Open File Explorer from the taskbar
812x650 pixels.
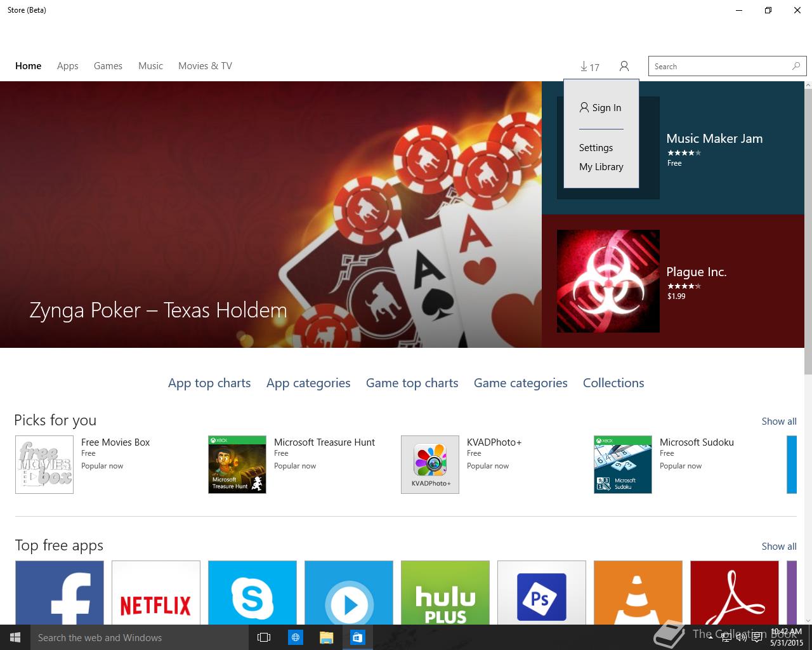coord(326,637)
